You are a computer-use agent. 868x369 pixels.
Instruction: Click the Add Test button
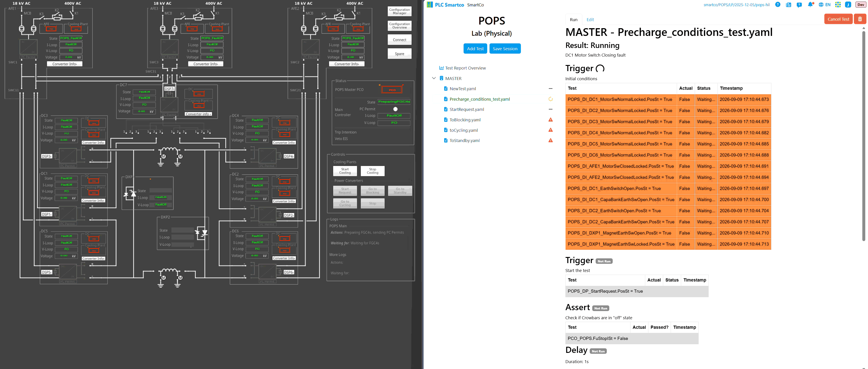point(475,48)
